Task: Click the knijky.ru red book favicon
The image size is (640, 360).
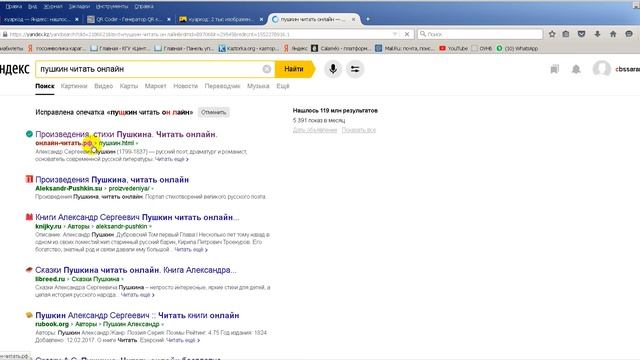Action: coord(29,217)
